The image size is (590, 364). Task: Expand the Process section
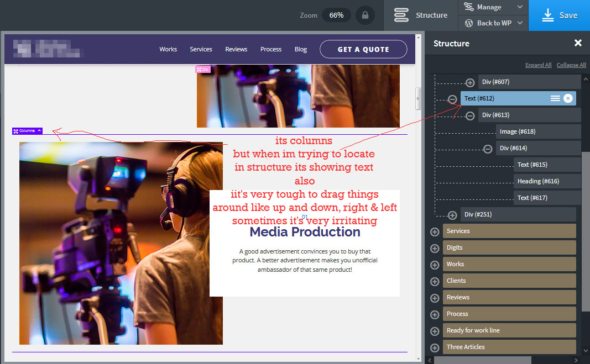[435, 314]
